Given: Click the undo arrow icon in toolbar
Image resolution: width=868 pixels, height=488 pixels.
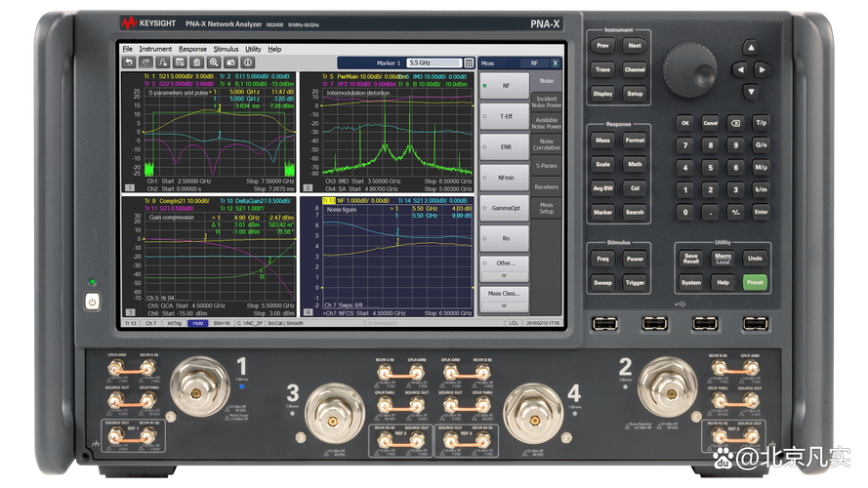Looking at the screenshot, I should [x=129, y=62].
